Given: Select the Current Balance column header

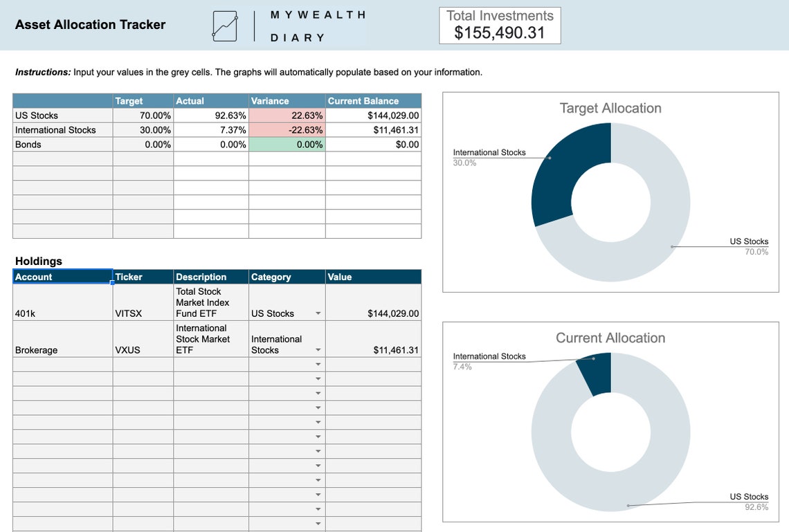Looking at the screenshot, I should click(x=374, y=100).
